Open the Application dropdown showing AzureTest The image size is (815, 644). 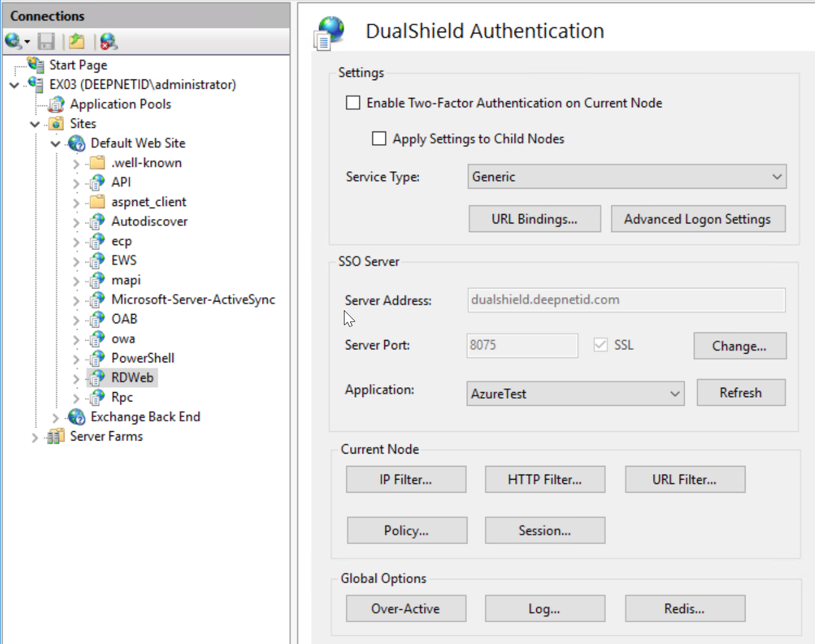[575, 394]
